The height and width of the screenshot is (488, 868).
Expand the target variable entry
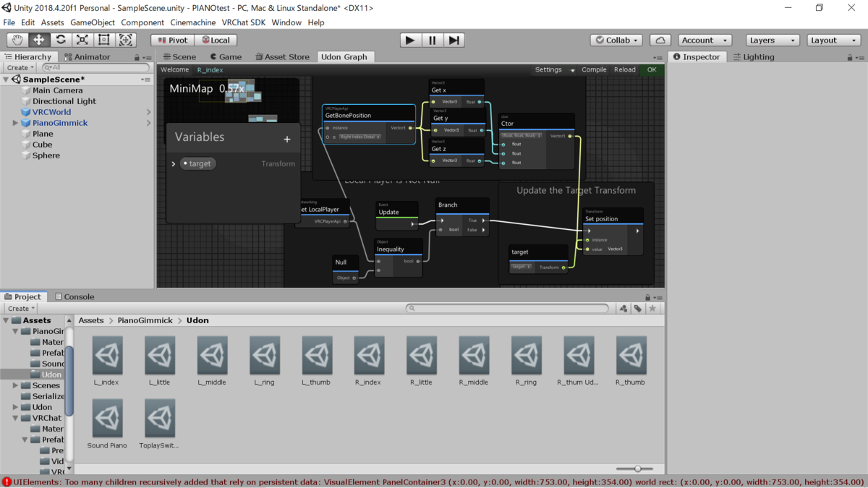[x=174, y=164]
